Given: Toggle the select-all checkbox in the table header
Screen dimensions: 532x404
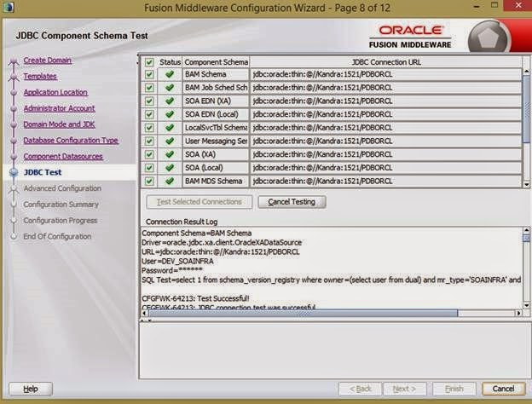Looking at the screenshot, I should coord(149,62).
